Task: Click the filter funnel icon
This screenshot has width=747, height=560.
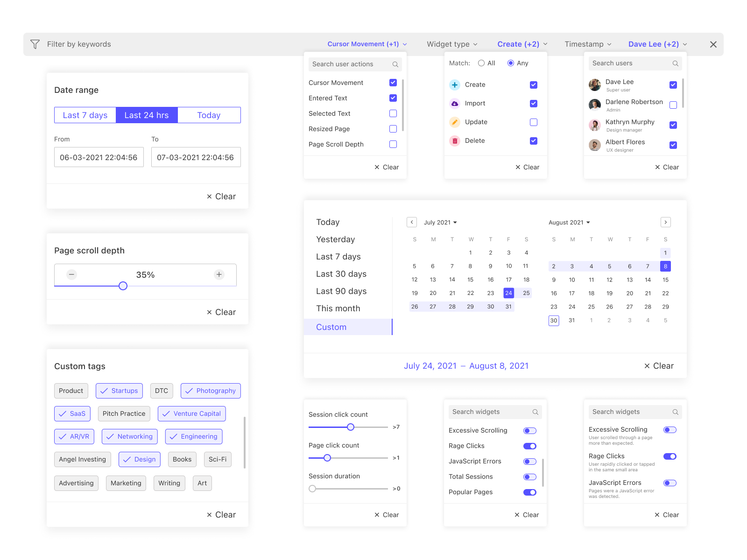Action: [35, 44]
